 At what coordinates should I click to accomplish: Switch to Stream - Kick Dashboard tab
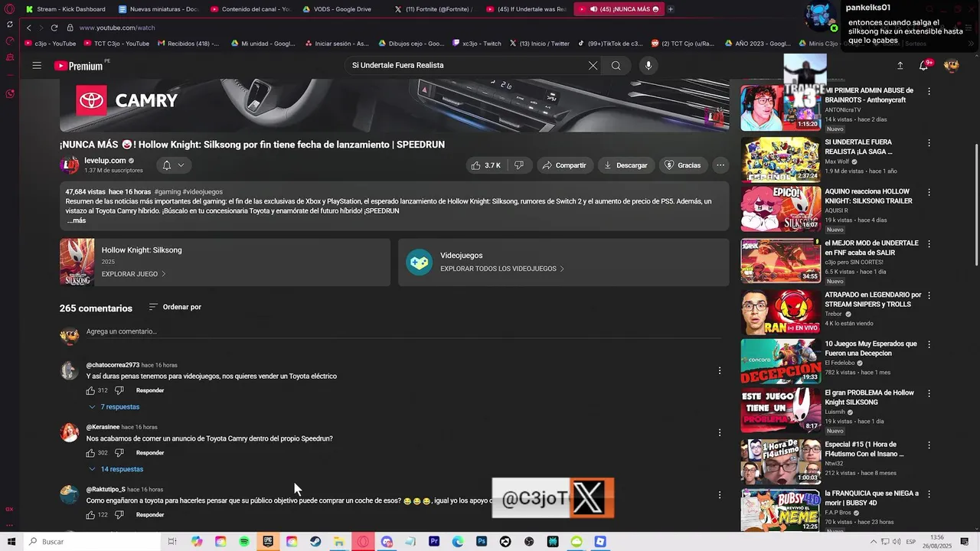[65, 9]
